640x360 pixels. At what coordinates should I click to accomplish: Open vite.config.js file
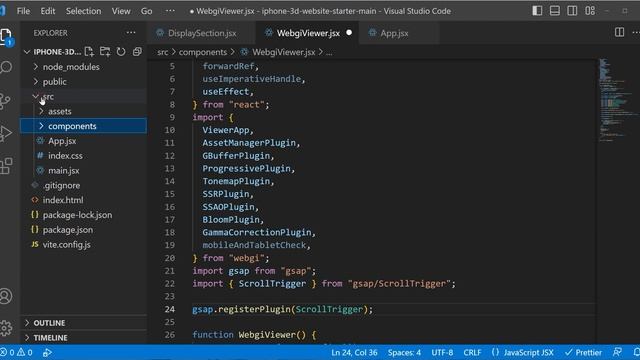(84, 244)
